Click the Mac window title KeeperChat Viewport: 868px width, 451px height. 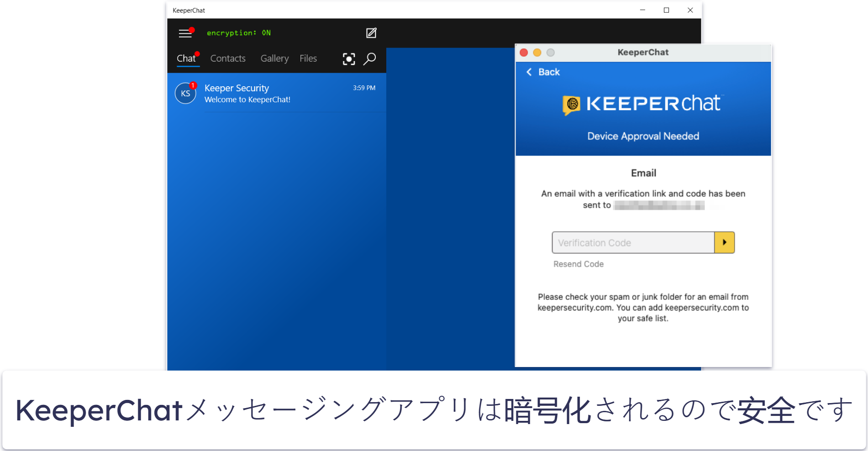click(x=643, y=52)
